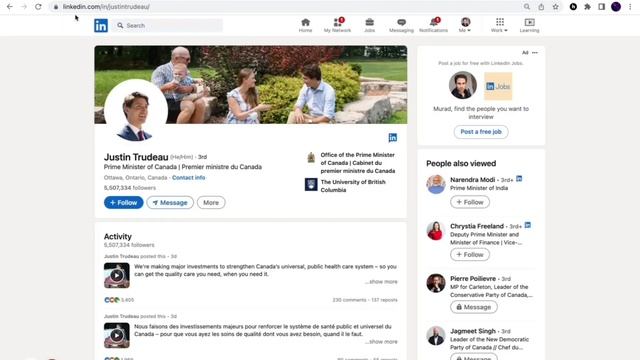640x360 pixels.
Task: Expand show more on the health care post
Action: tap(381, 282)
